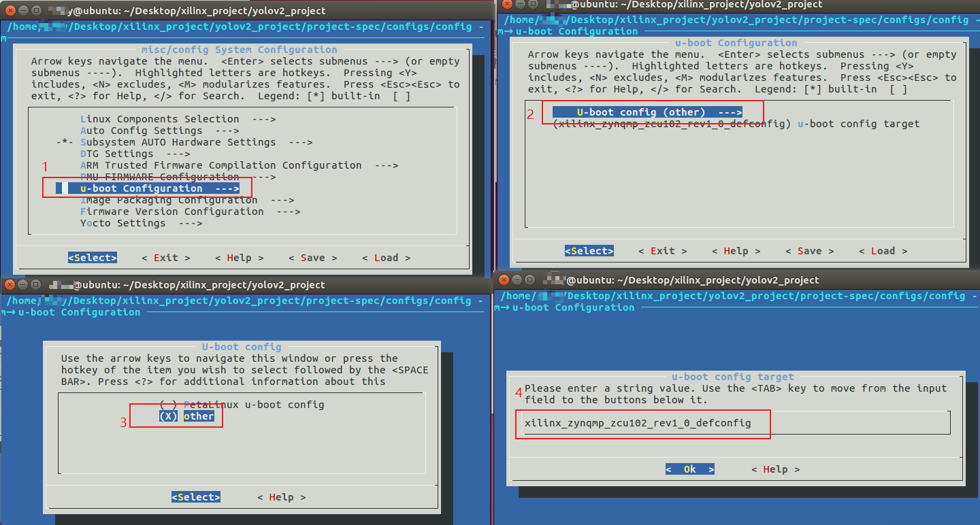Close the terminal showing the u-boot config target dialog

click(505, 280)
